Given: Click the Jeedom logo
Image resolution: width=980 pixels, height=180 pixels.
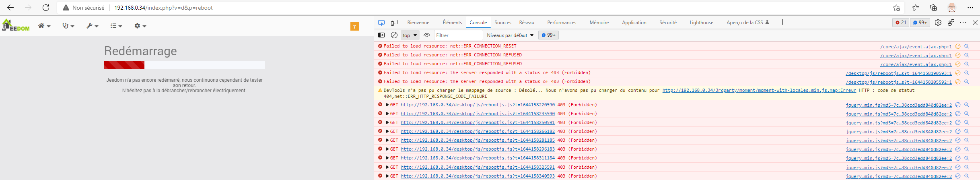Looking at the screenshot, I should point(16,25).
